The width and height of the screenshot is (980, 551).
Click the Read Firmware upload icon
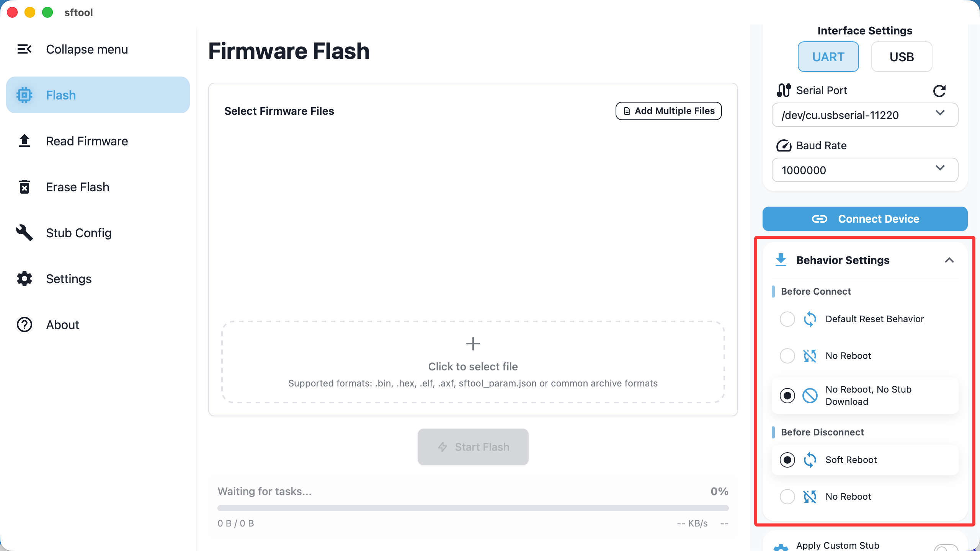click(24, 141)
